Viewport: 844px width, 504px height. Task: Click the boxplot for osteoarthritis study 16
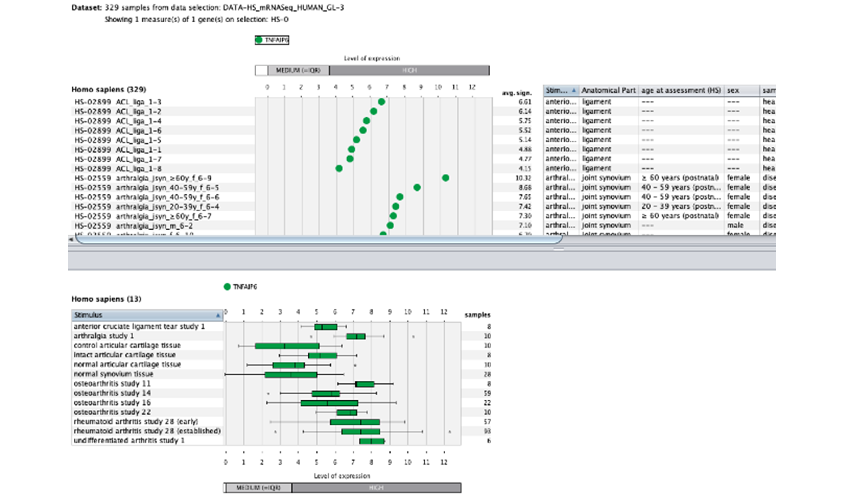tap(329, 403)
